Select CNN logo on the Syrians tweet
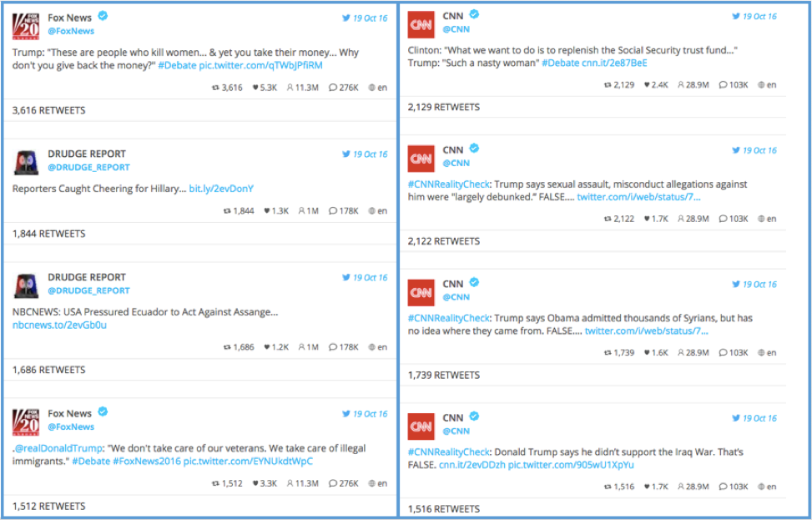 [421, 292]
